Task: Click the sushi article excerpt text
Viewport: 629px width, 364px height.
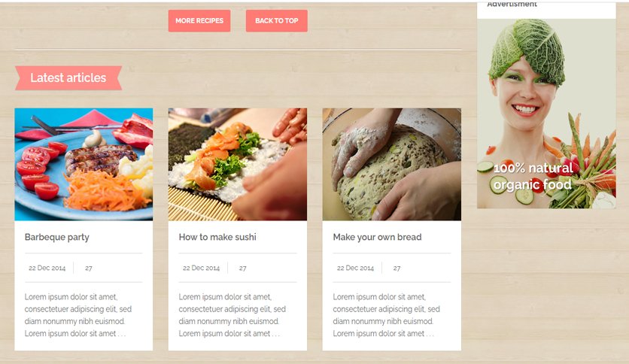Action: click(x=232, y=315)
